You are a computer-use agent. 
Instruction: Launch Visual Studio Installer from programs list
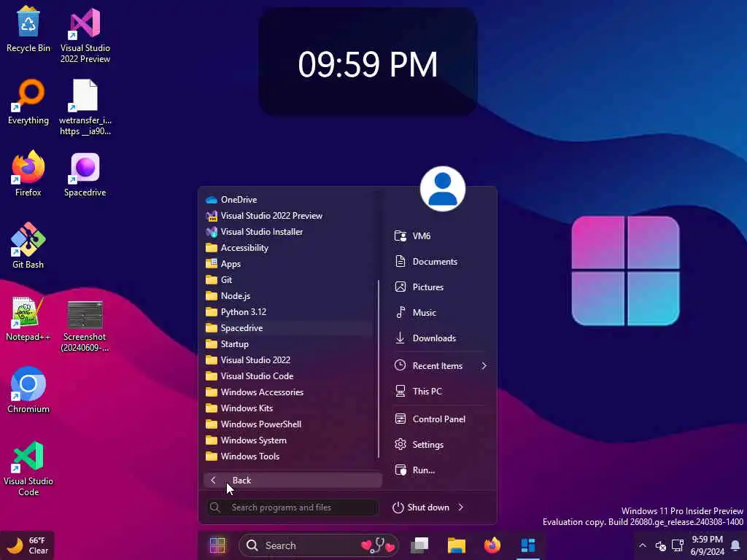[x=289, y=232]
